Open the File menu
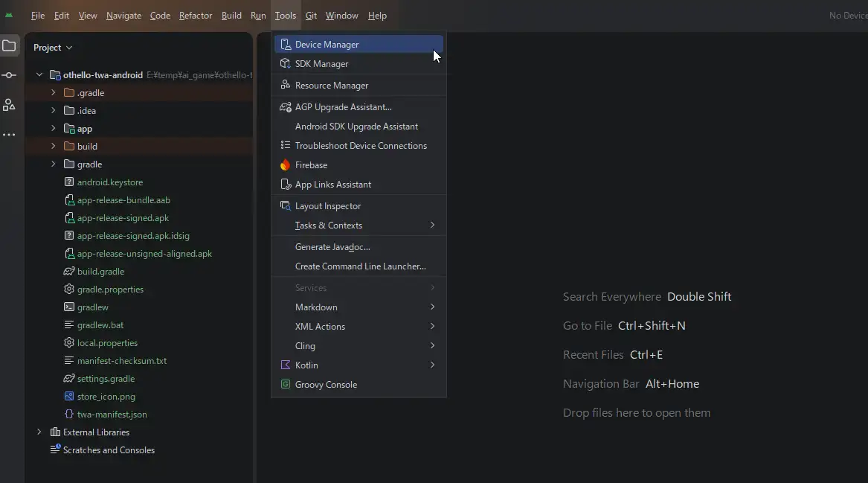 [38, 16]
